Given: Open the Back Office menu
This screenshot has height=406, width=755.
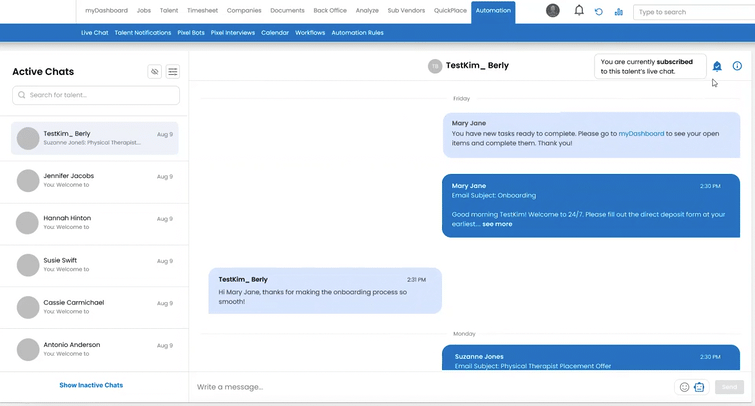Looking at the screenshot, I should 330,11.
